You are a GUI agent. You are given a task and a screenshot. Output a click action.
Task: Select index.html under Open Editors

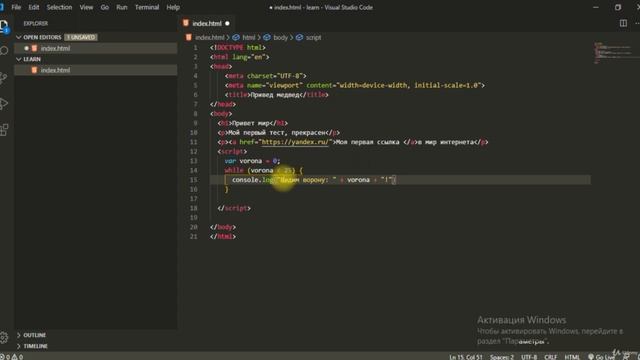point(96,48)
